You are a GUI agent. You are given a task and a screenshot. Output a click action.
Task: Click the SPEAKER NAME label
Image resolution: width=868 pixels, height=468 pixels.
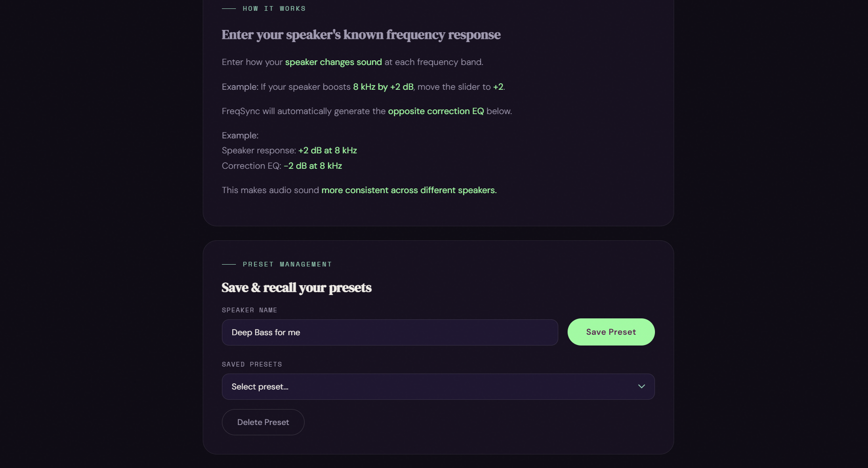click(x=249, y=310)
